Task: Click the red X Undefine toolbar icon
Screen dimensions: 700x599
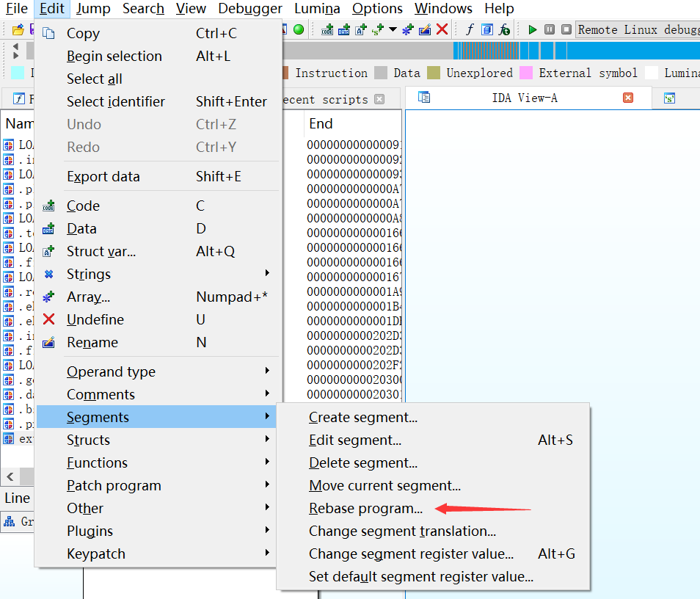Action: click(x=442, y=29)
